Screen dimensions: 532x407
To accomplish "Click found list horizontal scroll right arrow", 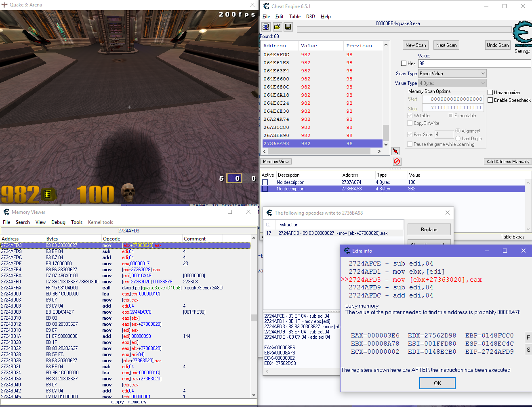I will pyautogui.click(x=379, y=151).
